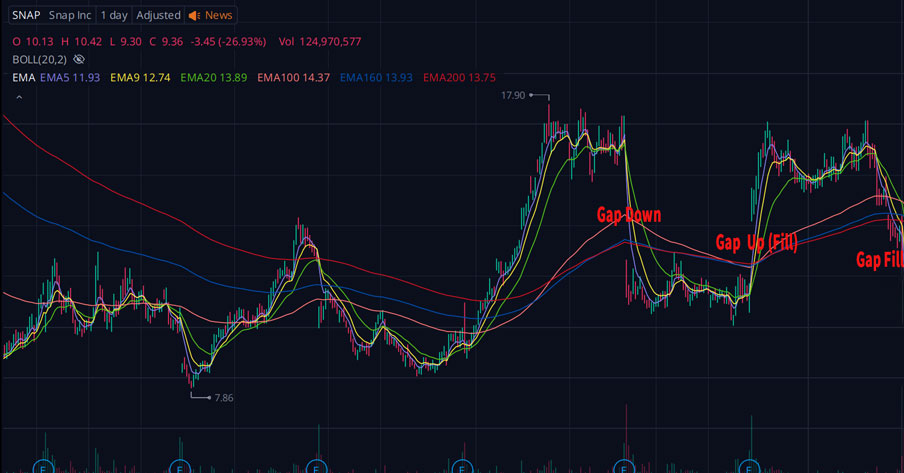Image resolution: width=904 pixels, height=473 pixels.
Task: Open the rightmost earnings E marker
Action: (749, 468)
